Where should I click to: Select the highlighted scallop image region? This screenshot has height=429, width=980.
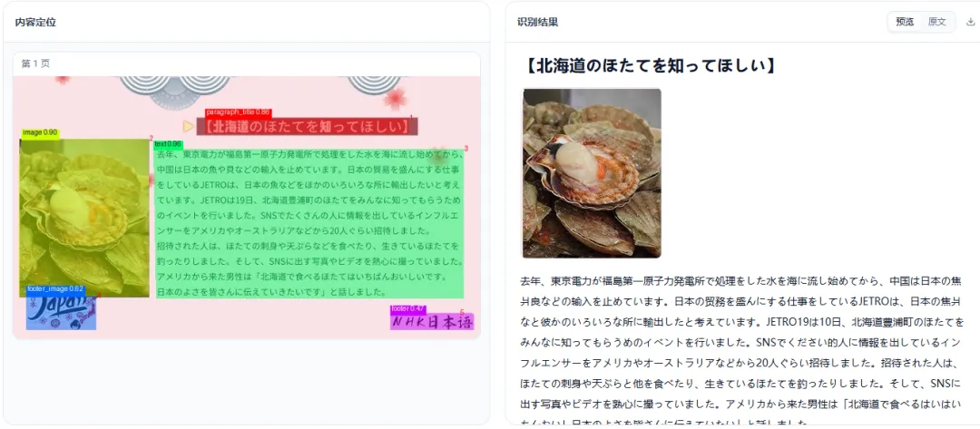pyautogui.click(x=84, y=218)
